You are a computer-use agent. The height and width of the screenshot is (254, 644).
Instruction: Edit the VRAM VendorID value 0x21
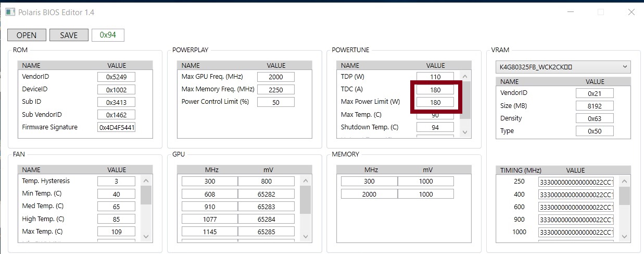595,93
